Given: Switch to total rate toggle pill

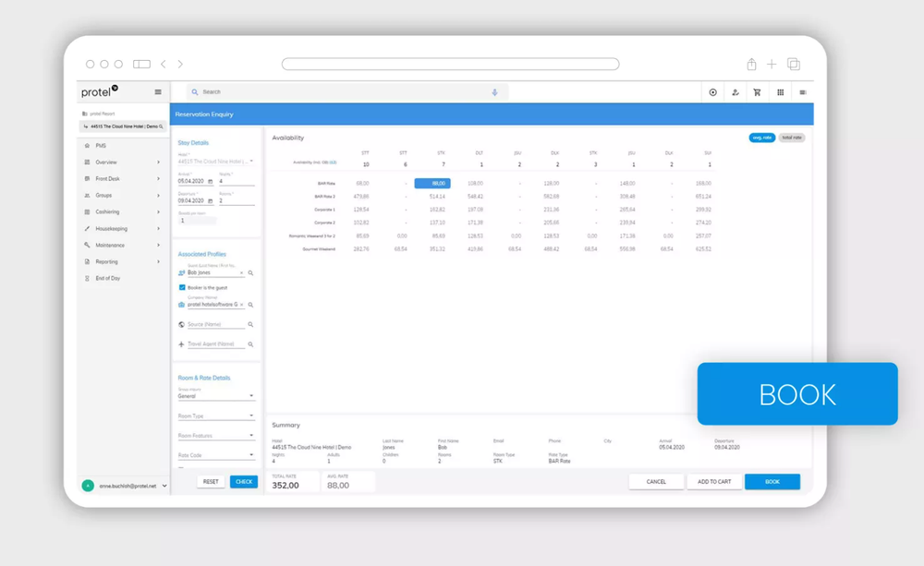Looking at the screenshot, I should [792, 138].
